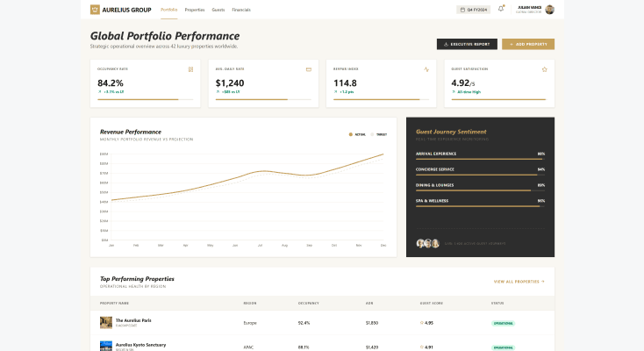This screenshot has width=644, height=351.
Task: Click the 'Europe' region cell
Action: tap(250, 323)
